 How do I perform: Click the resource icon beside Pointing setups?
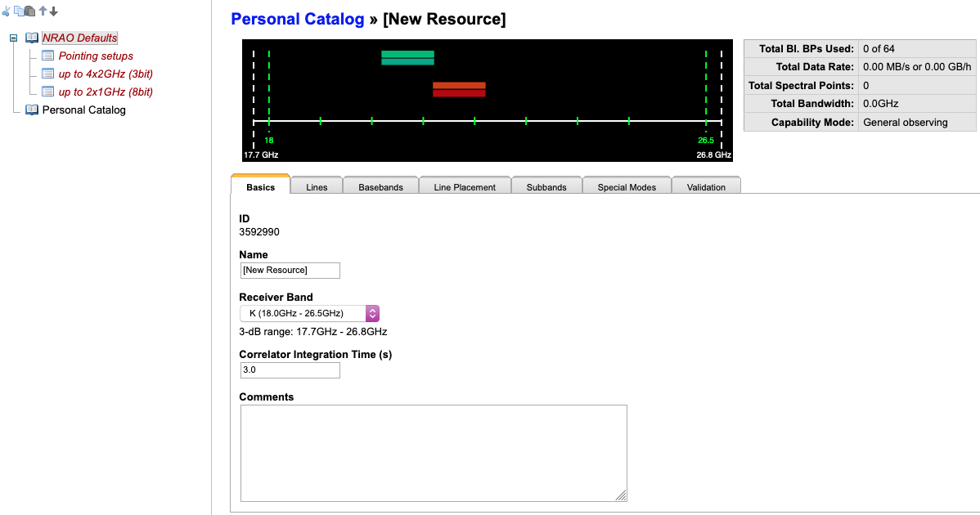tap(48, 56)
